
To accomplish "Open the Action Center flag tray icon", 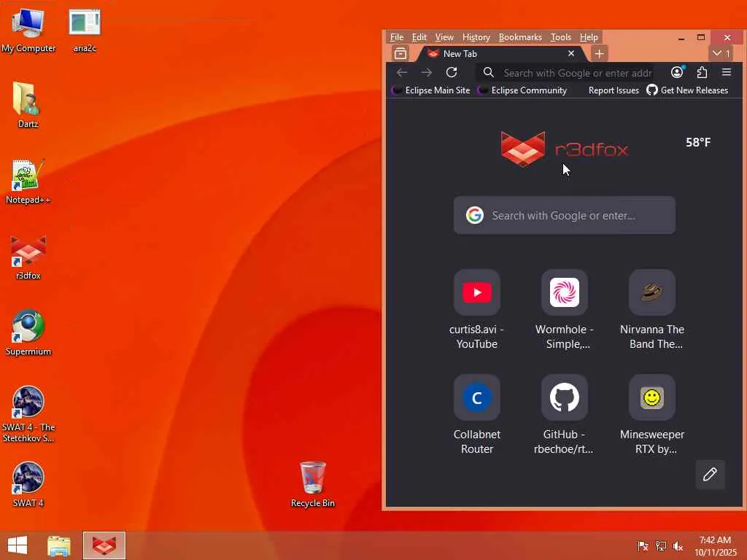I will pyautogui.click(x=643, y=545).
